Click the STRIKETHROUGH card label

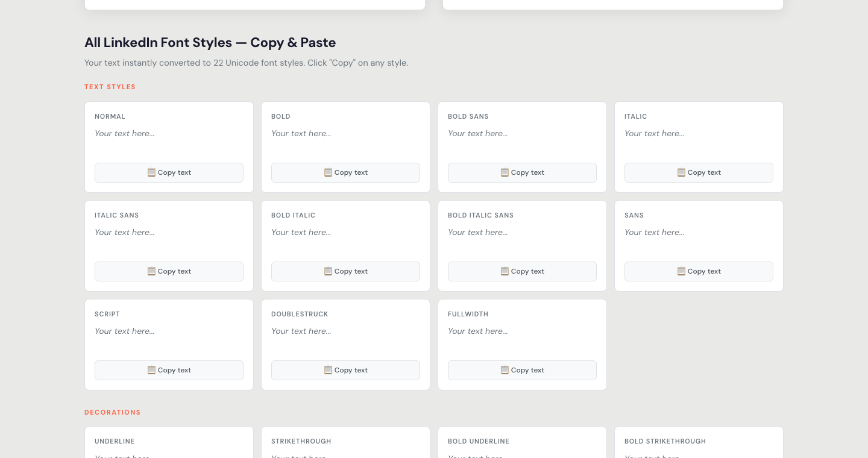pos(301,441)
